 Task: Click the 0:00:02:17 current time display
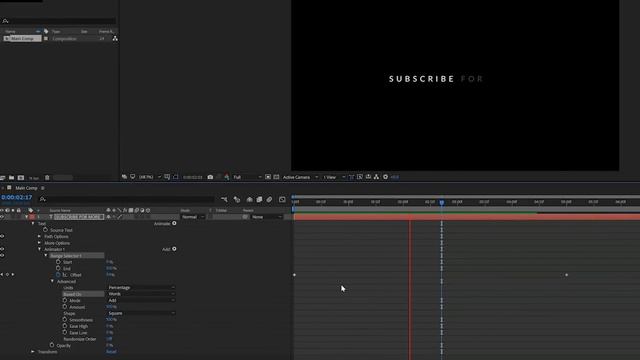pos(16,198)
